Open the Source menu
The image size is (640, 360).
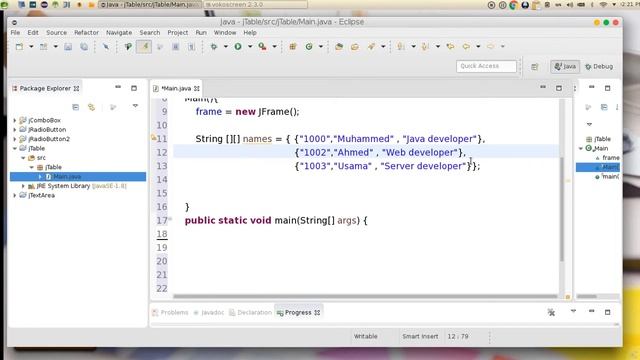tap(56, 33)
